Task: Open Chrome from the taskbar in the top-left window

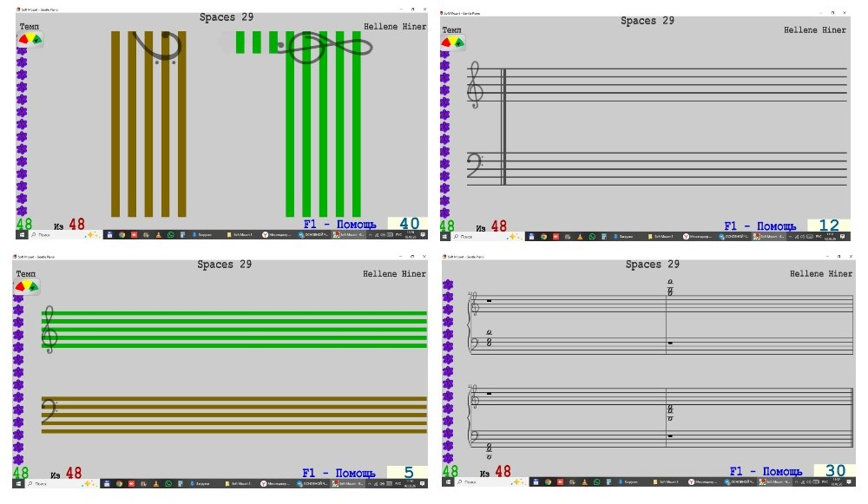Action: pyautogui.click(x=122, y=235)
